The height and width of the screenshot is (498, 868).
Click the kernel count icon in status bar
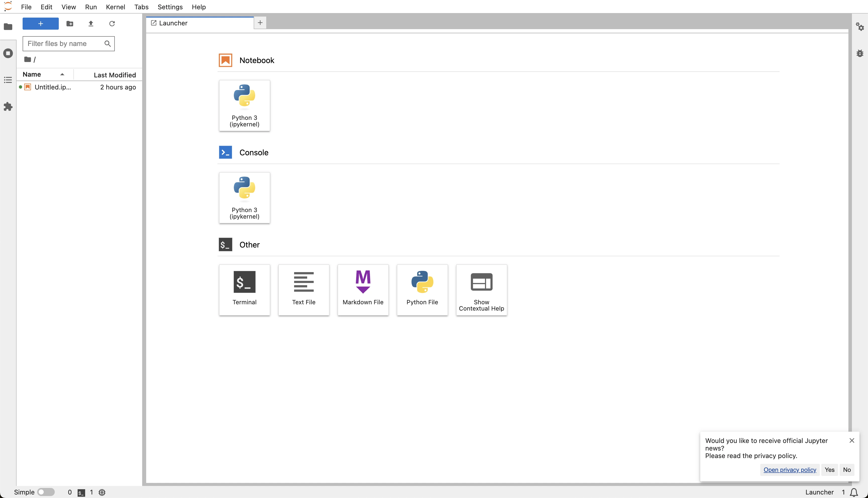click(x=102, y=492)
